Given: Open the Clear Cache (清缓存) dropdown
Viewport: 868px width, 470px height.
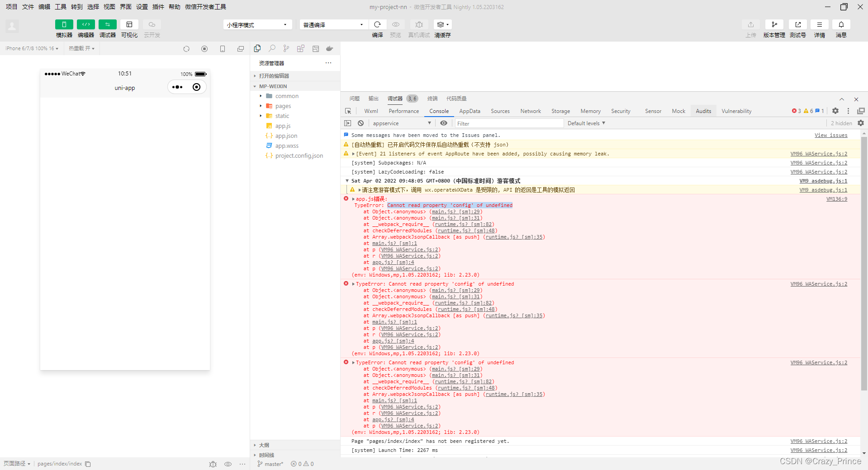Looking at the screenshot, I should tap(443, 24).
